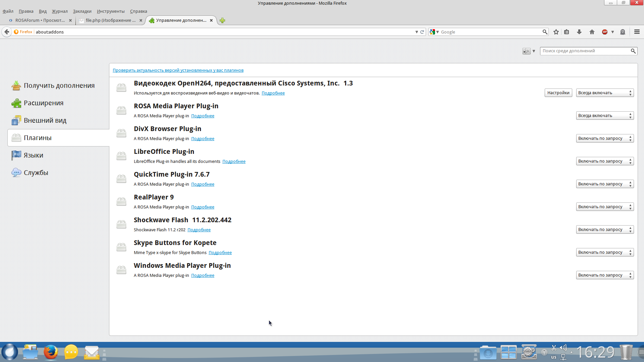Select Расширения in the sidebar
The image size is (644, 362).
tap(44, 103)
